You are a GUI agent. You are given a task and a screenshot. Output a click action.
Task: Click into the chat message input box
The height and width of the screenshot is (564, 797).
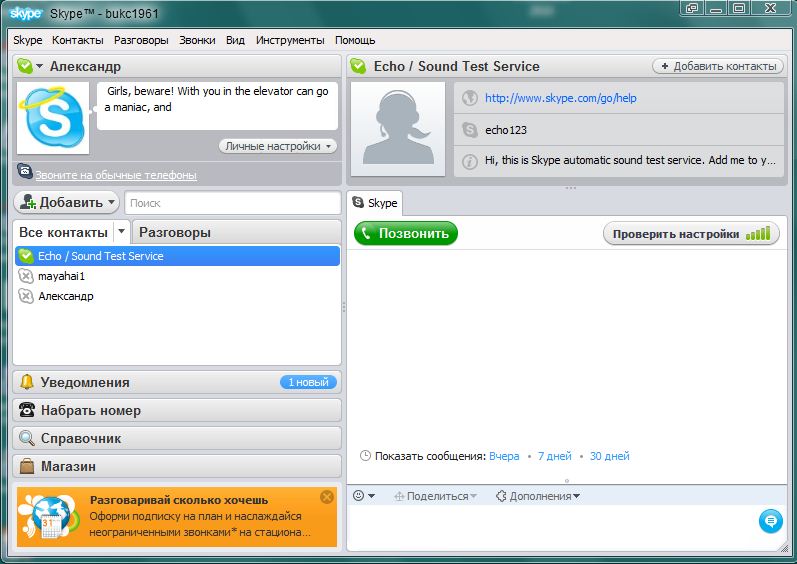coord(551,527)
